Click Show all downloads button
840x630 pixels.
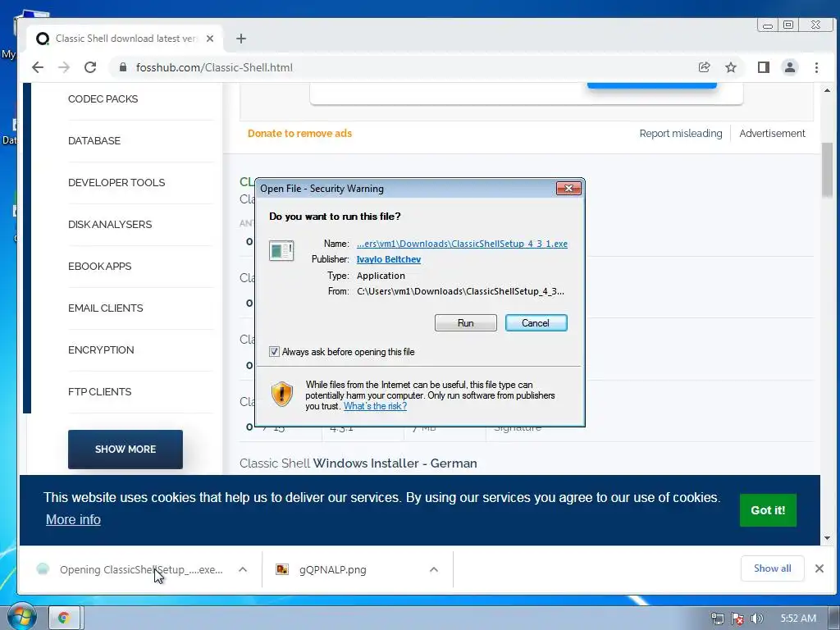point(772,568)
